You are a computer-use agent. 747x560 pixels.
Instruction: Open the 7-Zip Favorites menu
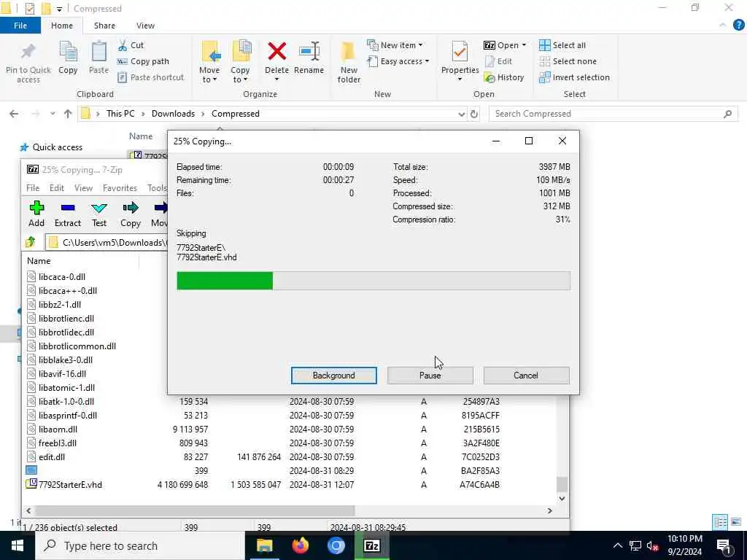click(x=120, y=188)
